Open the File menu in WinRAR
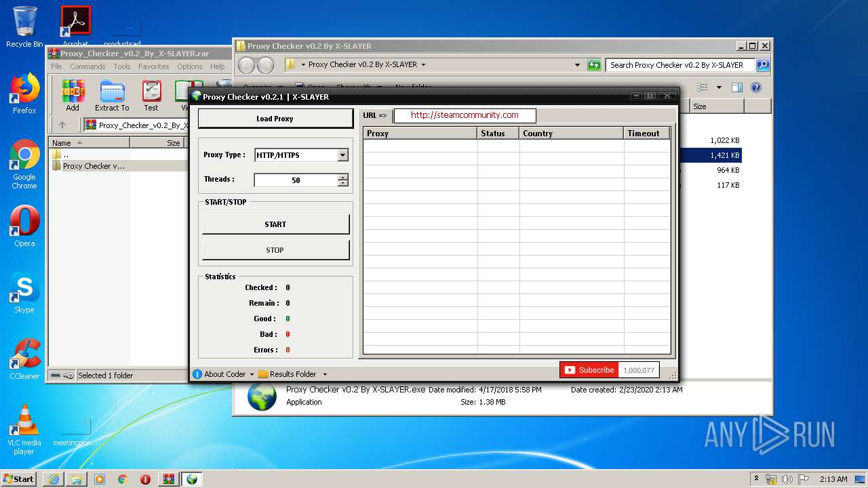868x488 pixels. tap(56, 66)
